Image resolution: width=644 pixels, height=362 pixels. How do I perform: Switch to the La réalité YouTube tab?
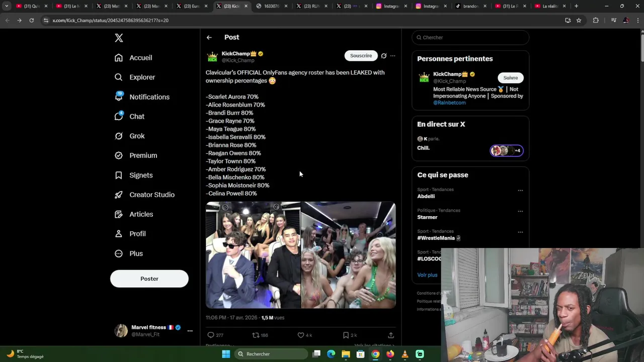pos(550,6)
